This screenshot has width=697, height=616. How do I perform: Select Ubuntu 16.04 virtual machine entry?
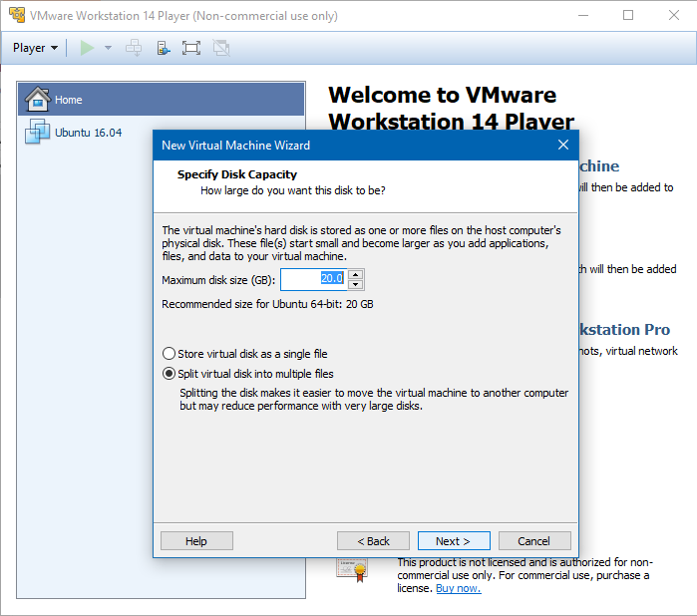point(162,132)
